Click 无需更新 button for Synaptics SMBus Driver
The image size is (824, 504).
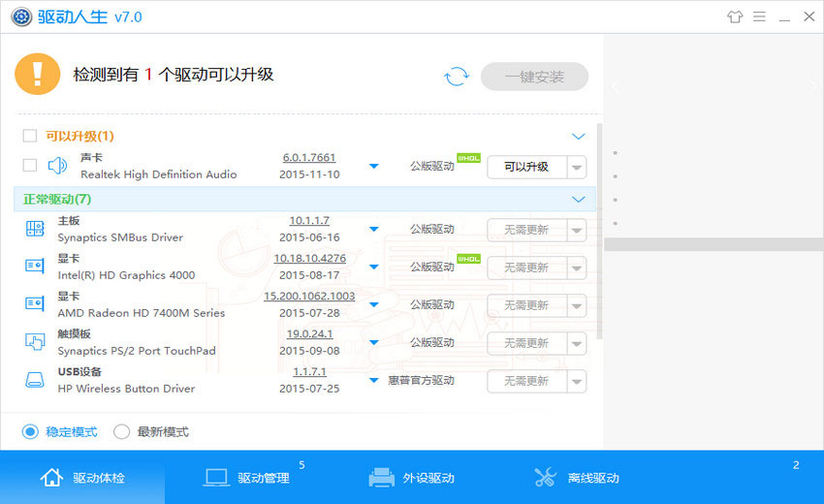pos(527,230)
